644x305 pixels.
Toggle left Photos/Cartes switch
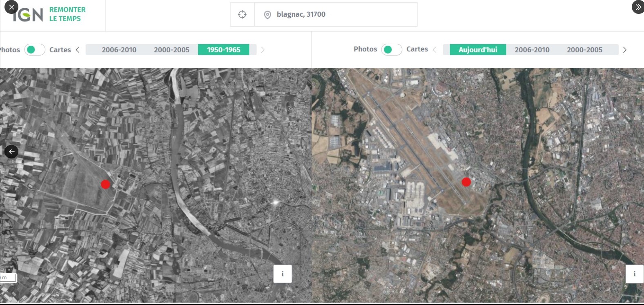[35, 50]
